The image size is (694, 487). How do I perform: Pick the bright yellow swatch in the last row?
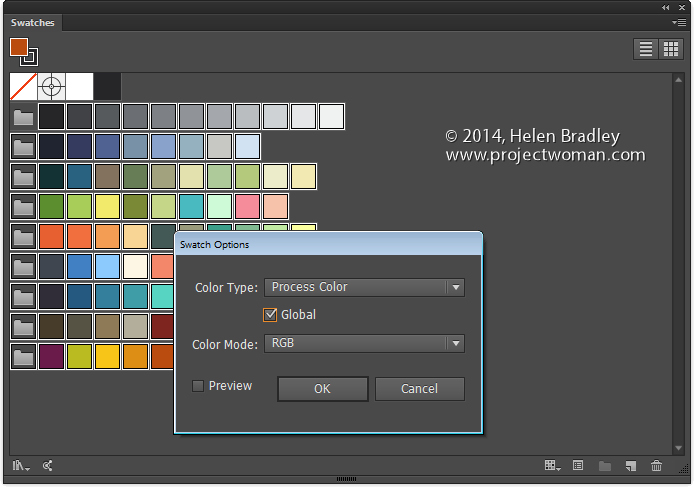pyautogui.click(x=107, y=357)
